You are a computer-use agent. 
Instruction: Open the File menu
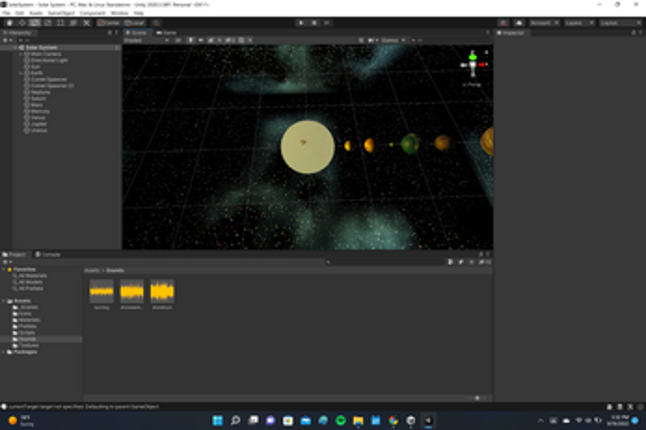[7, 13]
